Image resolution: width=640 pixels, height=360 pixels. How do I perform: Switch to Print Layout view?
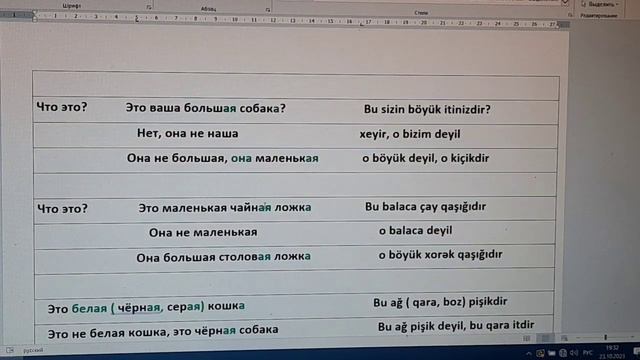(x=545, y=338)
